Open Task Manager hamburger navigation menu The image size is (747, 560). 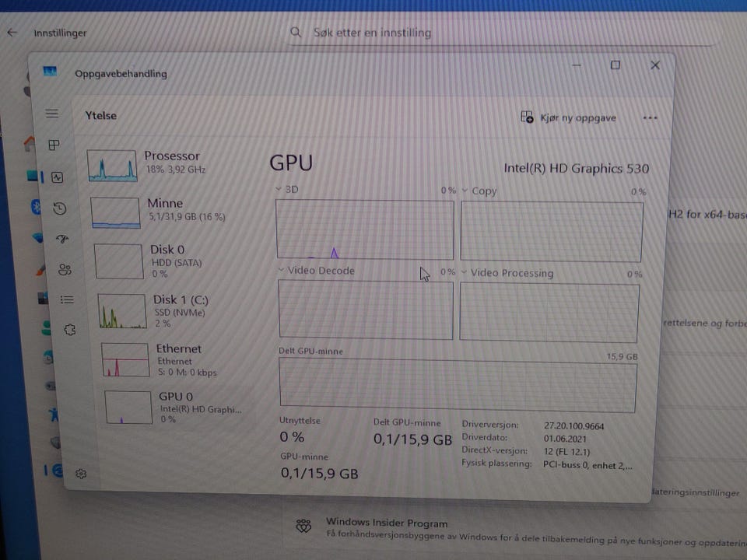tap(52, 114)
